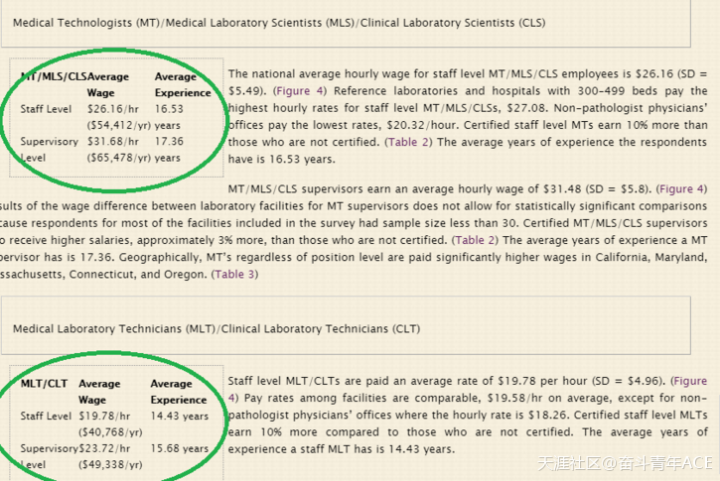Open Table 2 link in MT staff paragraph
The image size is (720, 481).
[x=408, y=142]
